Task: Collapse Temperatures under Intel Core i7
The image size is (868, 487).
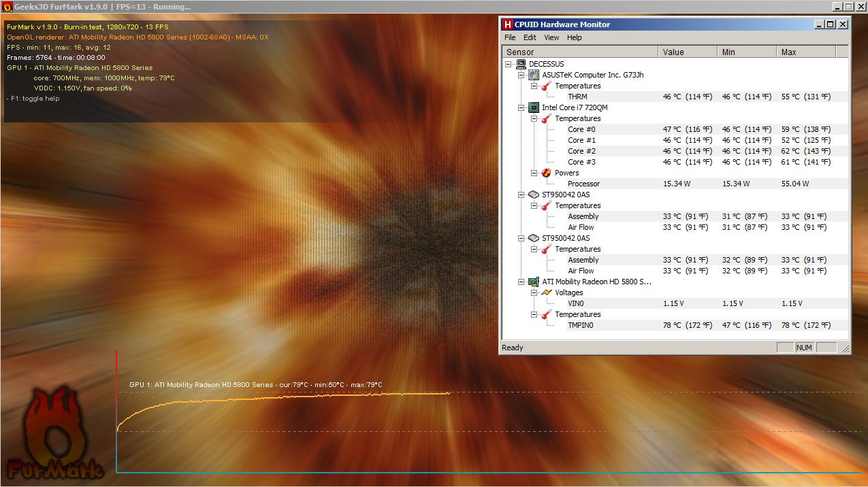Action: (x=534, y=118)
